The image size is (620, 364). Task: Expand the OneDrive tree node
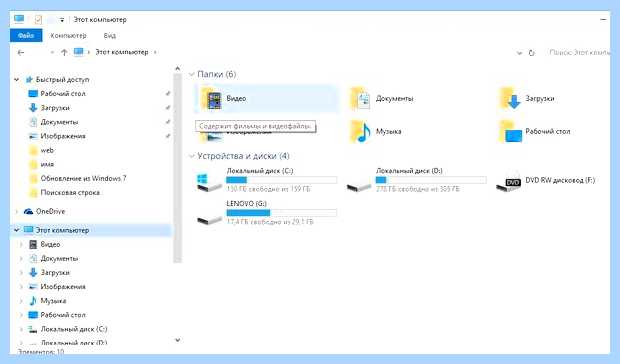(17, 211)
